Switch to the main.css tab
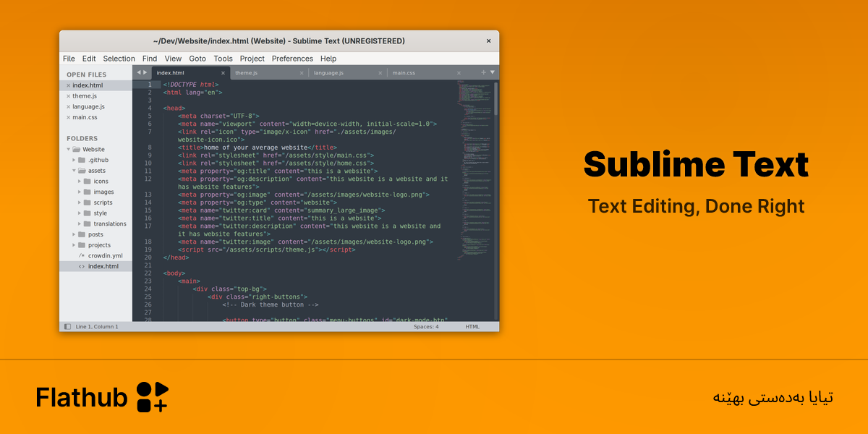 pos(426,73)
